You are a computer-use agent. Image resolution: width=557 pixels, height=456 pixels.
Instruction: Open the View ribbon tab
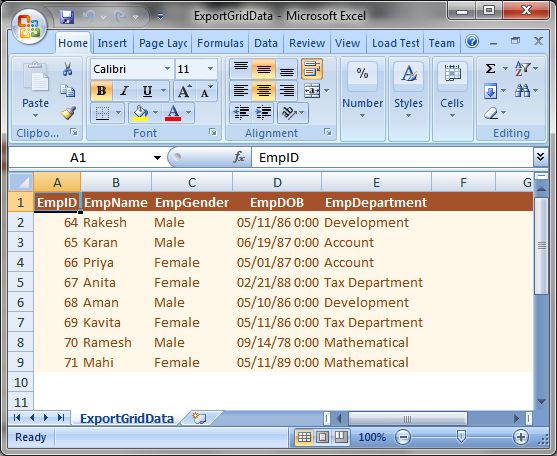[x=347, y=43]
